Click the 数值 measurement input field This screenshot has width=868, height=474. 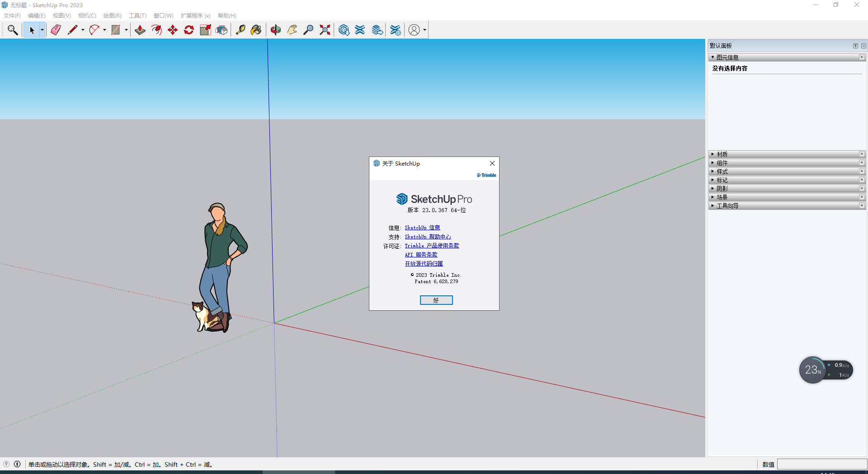pos(821,465)
